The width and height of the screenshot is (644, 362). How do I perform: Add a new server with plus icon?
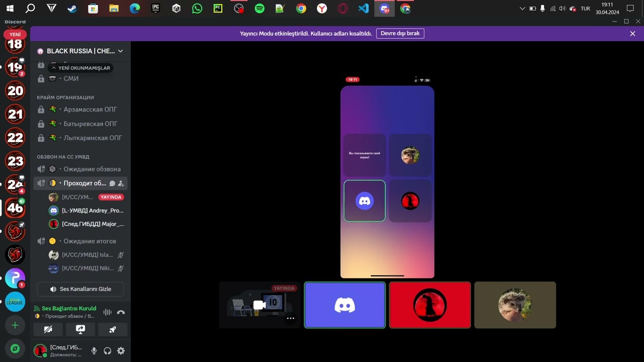pos(15,325)
